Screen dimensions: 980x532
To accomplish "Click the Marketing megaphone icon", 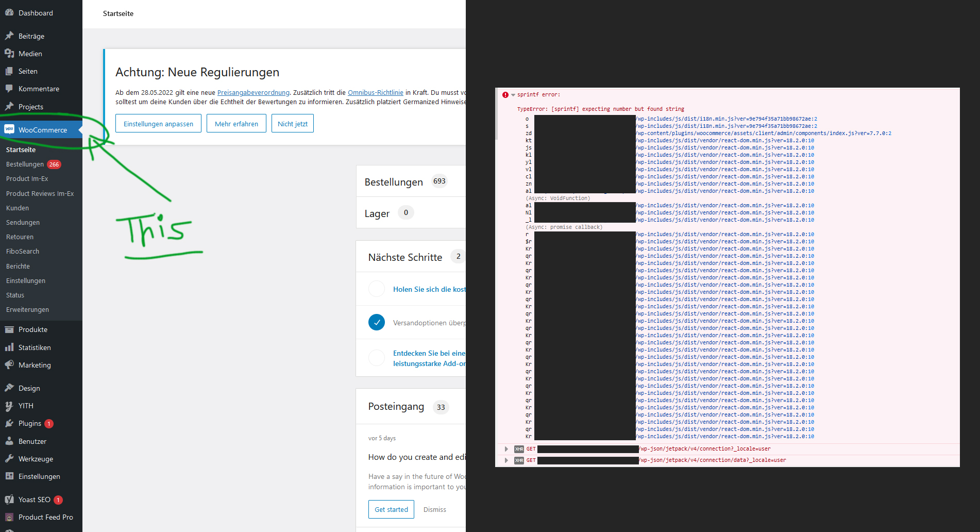I will [9, 365].
